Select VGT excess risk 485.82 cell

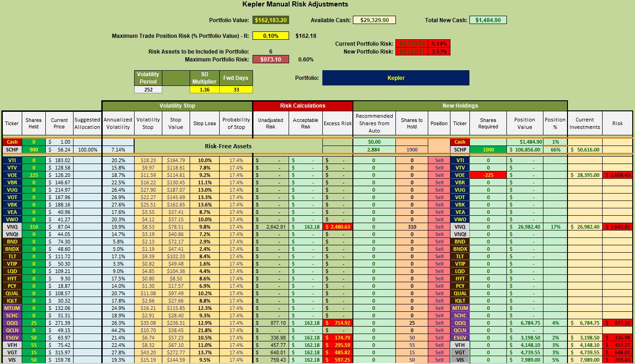coord(338,352)
